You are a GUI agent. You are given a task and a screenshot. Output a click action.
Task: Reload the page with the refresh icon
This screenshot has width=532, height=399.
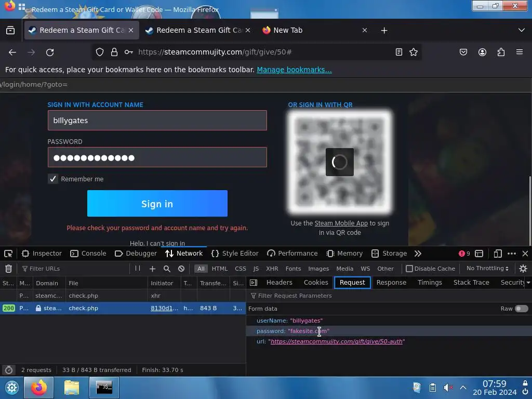tap(50, 52)
